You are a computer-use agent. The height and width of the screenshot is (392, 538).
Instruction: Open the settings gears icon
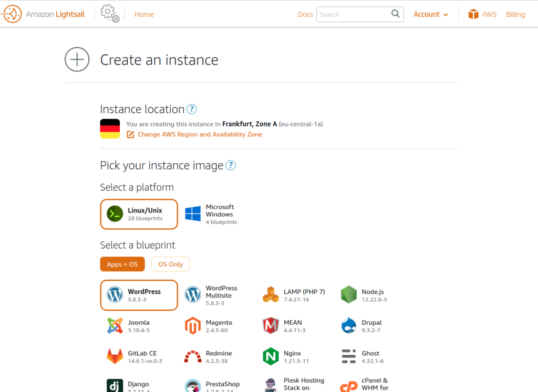click(x=110, y=13)
